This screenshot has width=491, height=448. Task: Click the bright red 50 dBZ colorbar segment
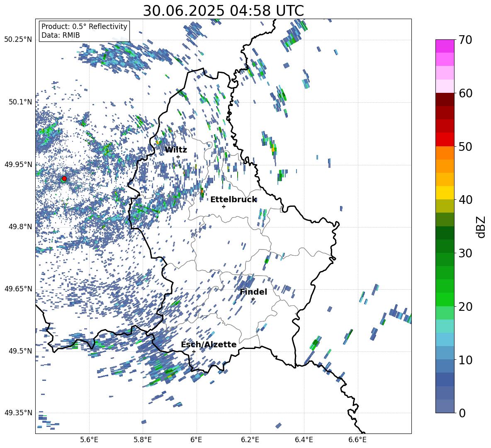tap(445, 140)
